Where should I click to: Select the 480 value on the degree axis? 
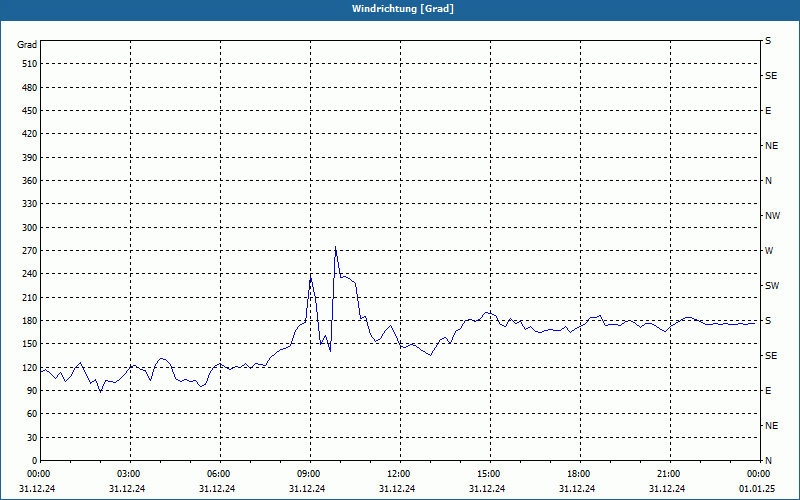click(30, 88)
